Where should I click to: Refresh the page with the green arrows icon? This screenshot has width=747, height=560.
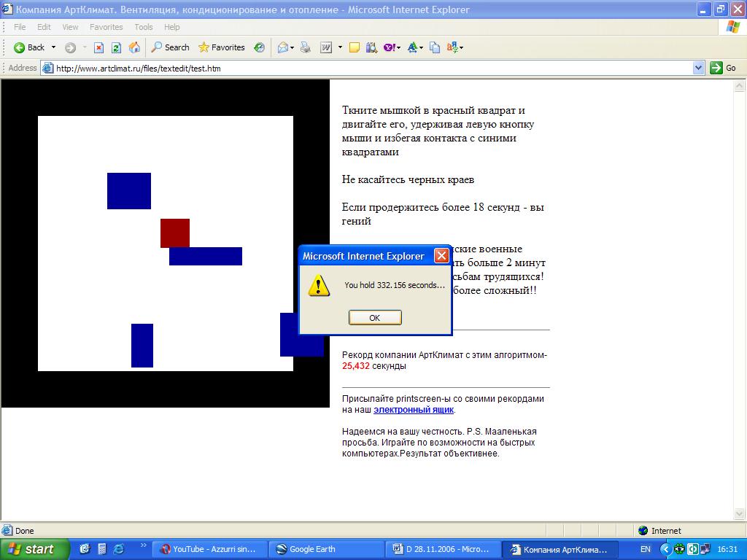(x=116, y=47)
